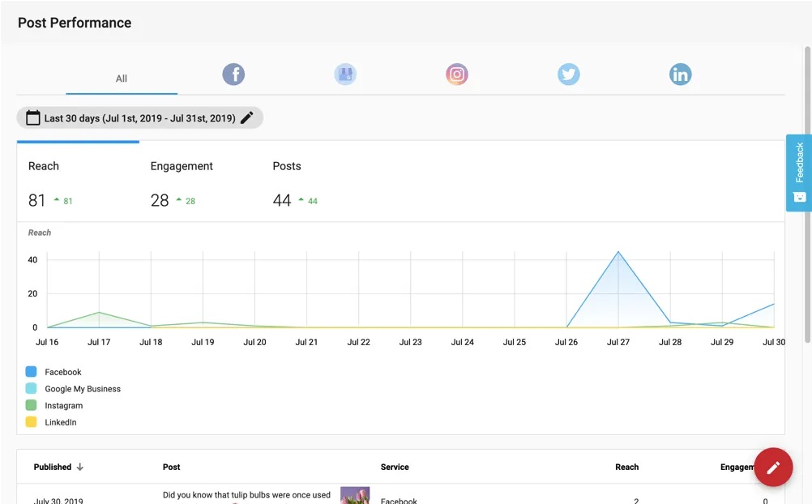The width and height of the screenshot is (812, 504).
Task: Open the Google My Business tab icon
Action: point(345,75)
